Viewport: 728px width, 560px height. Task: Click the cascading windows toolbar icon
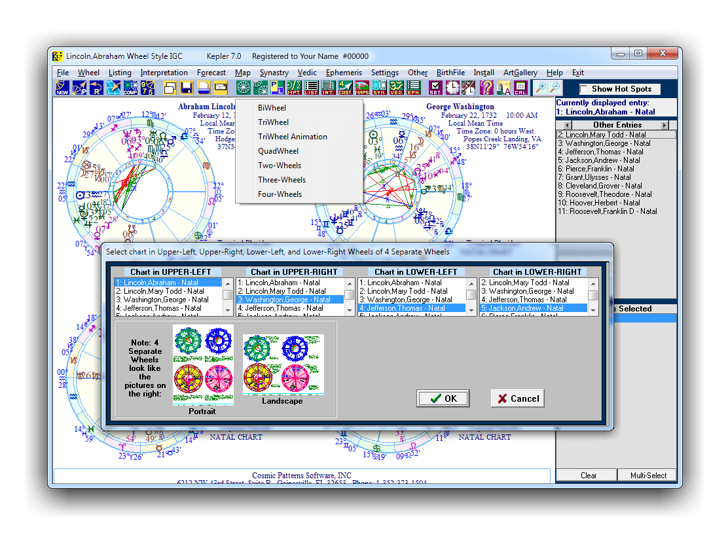point(170,88)
